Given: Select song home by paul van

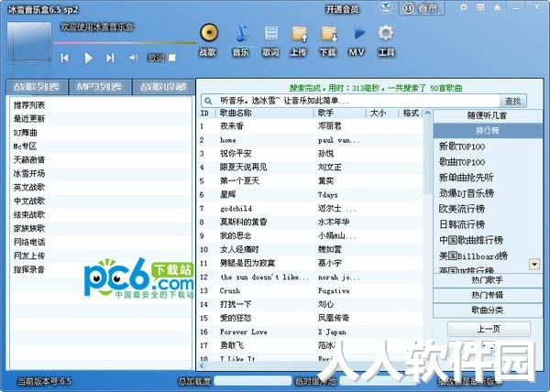Looking at the screenshot, I should [x=311, y=140].
